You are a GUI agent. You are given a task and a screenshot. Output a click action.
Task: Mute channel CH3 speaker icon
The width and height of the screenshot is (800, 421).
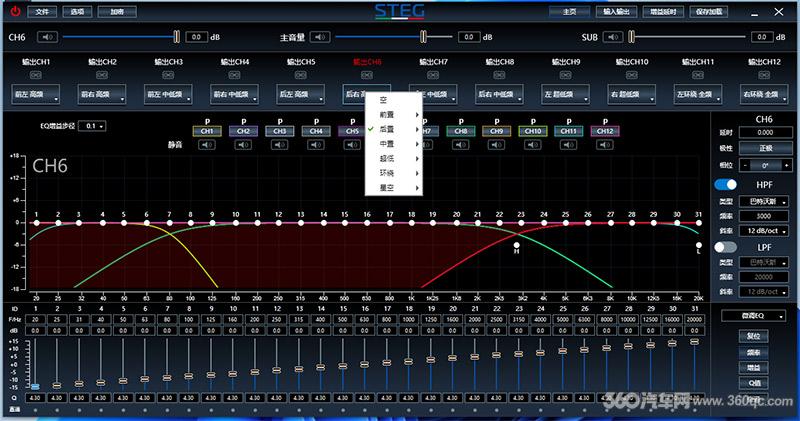pyautogui.click(x=280, y=145)
